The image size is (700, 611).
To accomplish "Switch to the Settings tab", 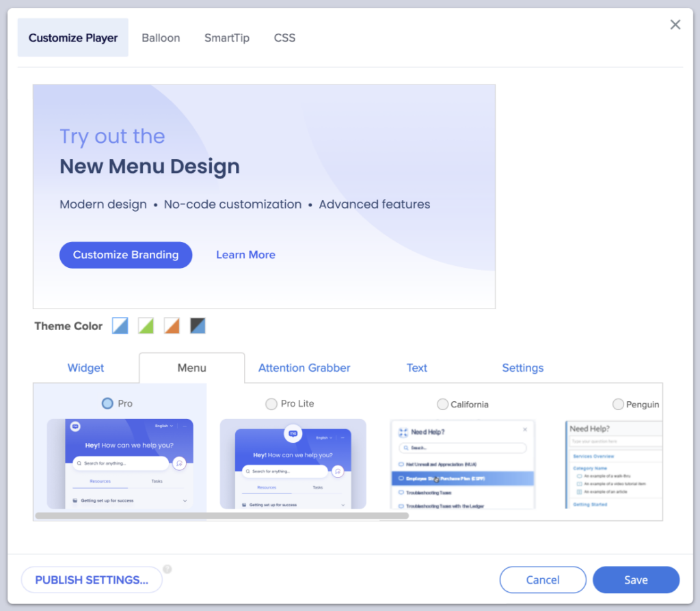I will coord(522,368).
